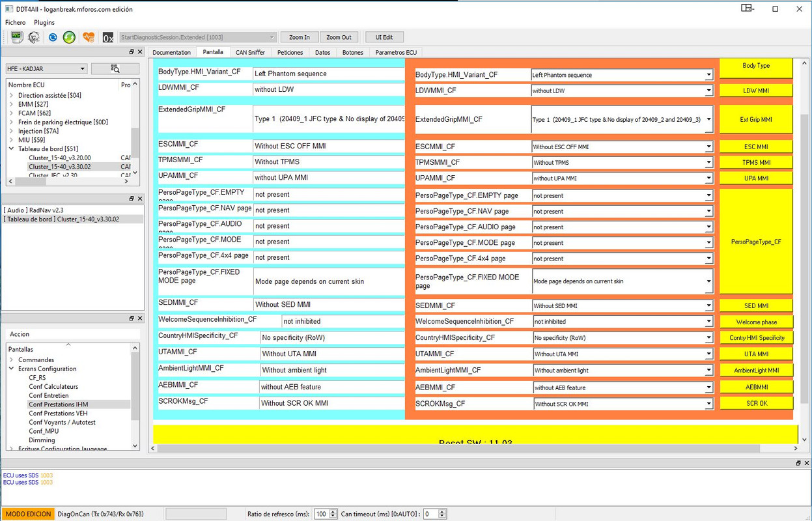Open the Plugins menu
Viewport: 812px width, 521px height.
(44, 22)
